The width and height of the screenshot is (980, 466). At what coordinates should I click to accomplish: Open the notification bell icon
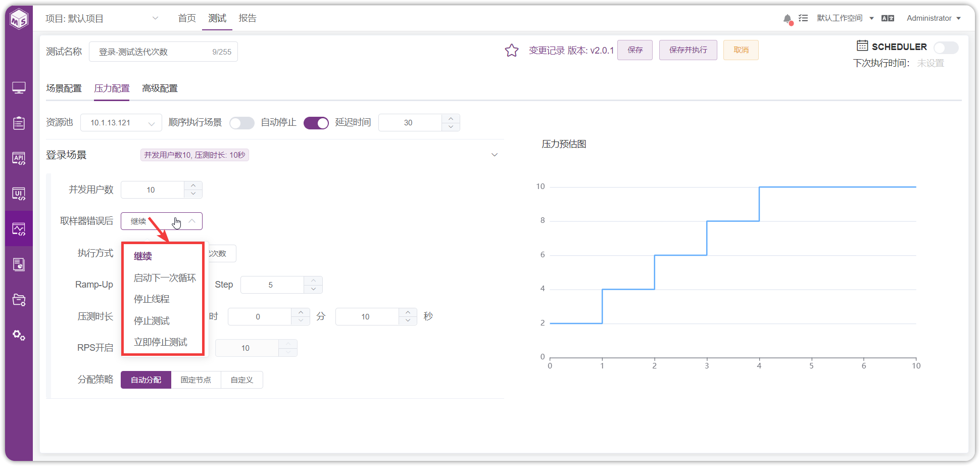point(788,19)
